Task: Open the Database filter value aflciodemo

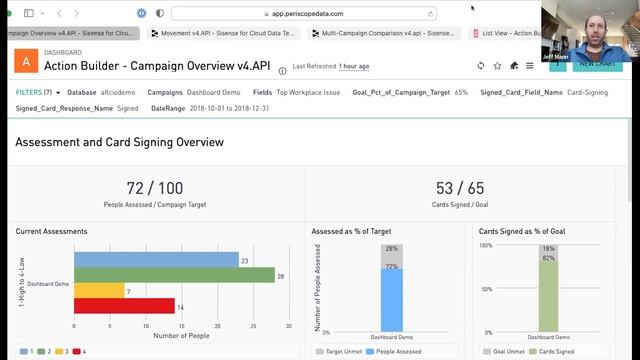Action: (118, 93)
